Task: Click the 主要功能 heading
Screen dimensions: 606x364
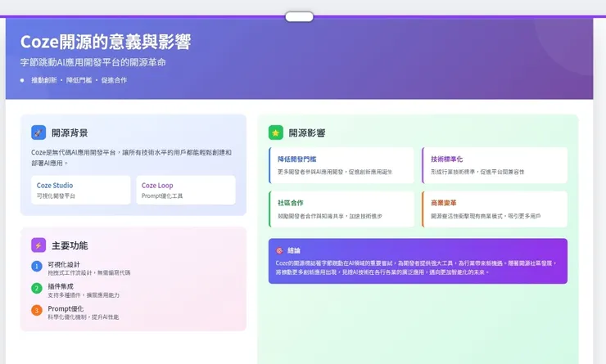Action: point(70,245)
